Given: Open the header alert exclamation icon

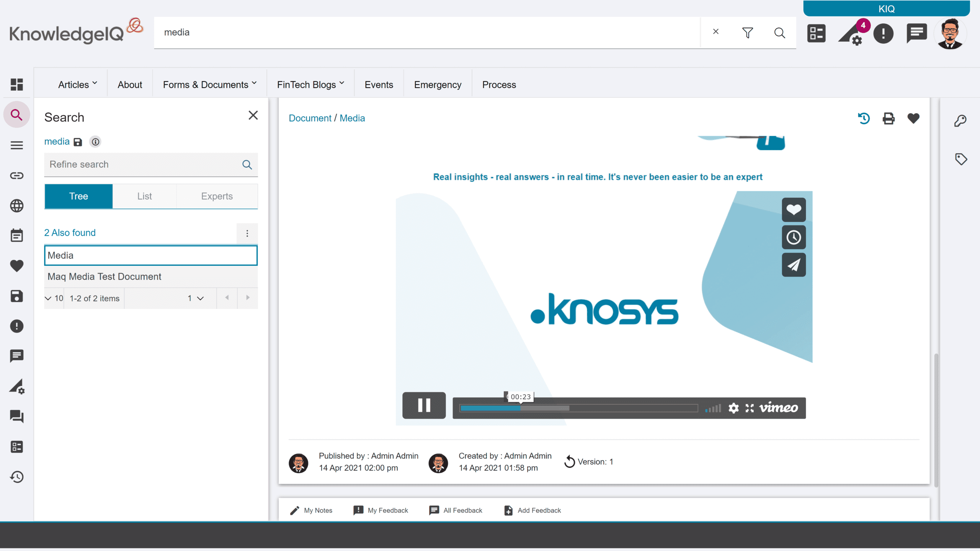Looking at the screenshot, I should [x=883, y=34].
